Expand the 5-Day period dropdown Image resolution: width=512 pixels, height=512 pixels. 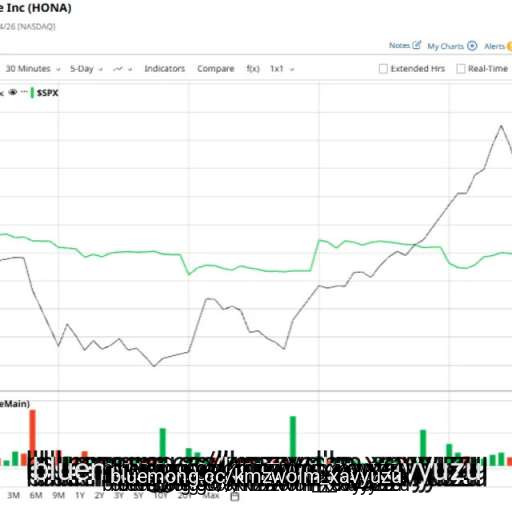point(86,69)
